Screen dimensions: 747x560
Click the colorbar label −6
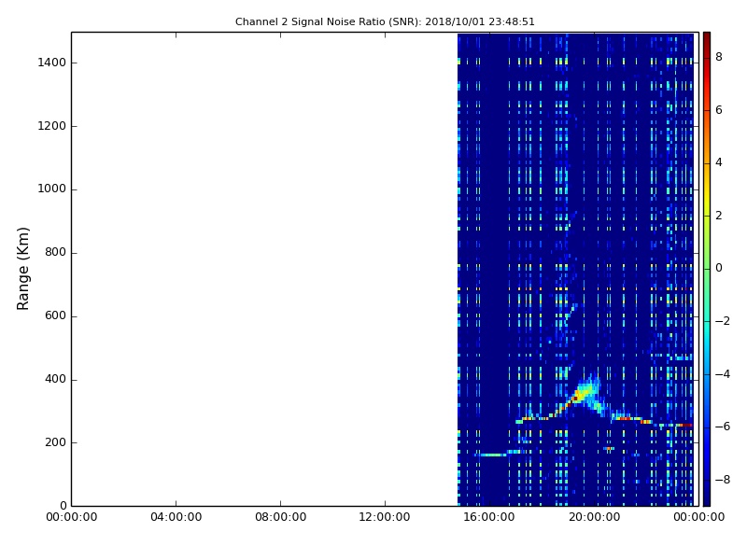point(723,427)
